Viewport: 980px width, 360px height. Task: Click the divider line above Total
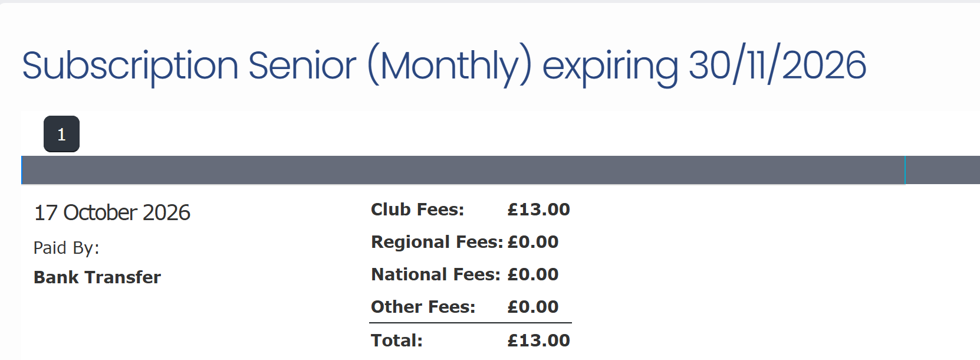point(471,323)
